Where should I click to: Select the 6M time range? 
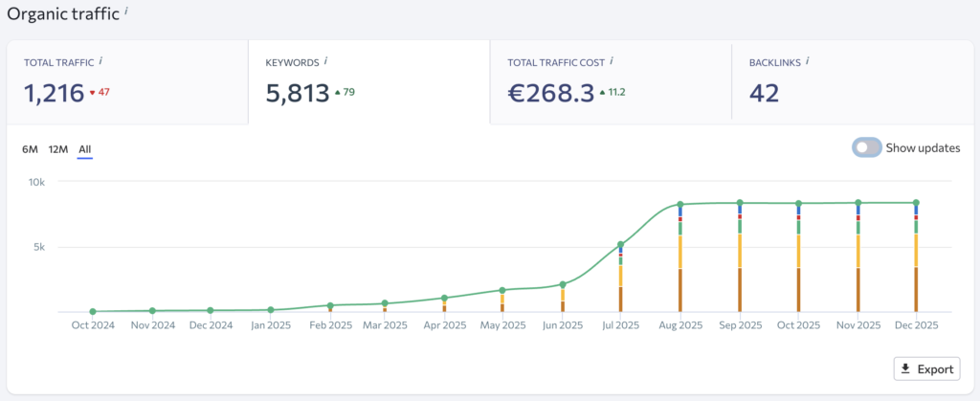click(30, 149)
